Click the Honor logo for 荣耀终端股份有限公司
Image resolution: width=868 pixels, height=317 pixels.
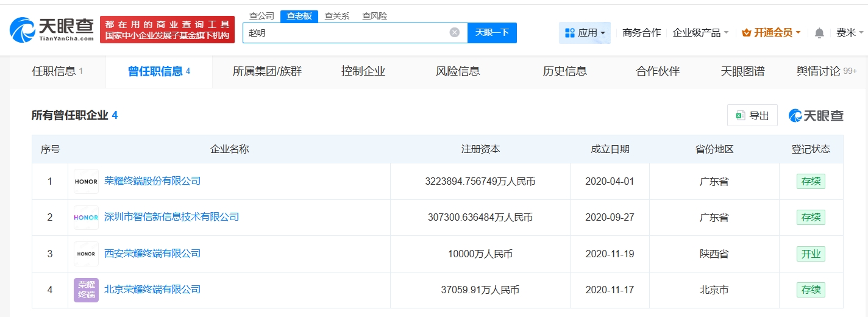pos(86,182)
